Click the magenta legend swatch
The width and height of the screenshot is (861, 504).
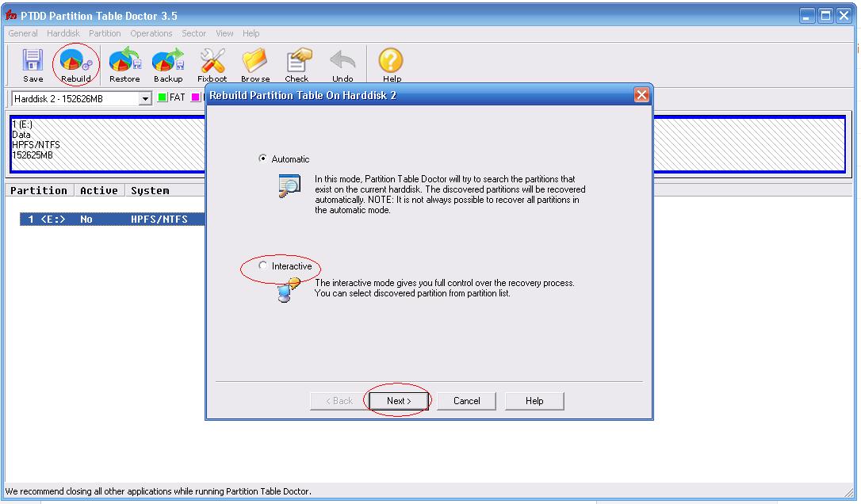(x=195, y=97)
